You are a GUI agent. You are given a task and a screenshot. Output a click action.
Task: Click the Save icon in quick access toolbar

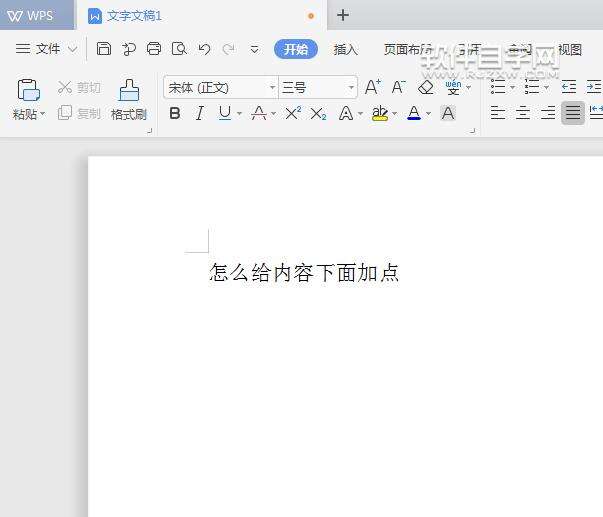[104, 48]
